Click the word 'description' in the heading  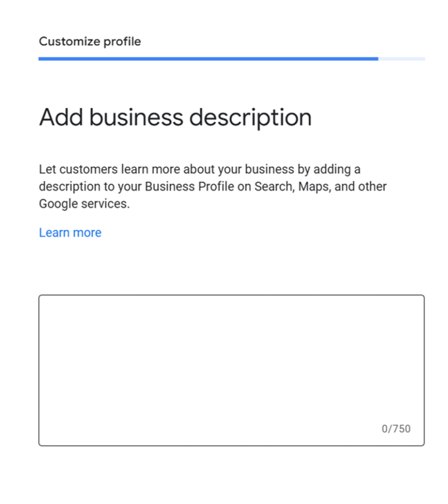click(x=250, y=118)
